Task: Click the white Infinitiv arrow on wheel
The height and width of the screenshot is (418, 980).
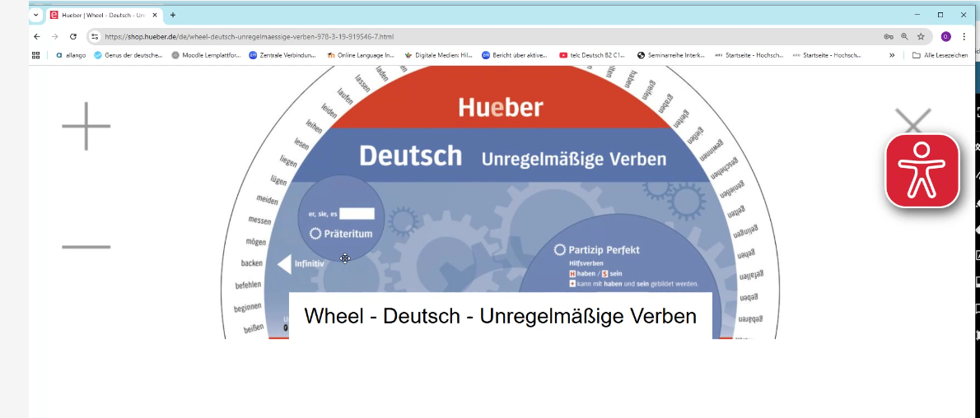Action: pos(284,263)
